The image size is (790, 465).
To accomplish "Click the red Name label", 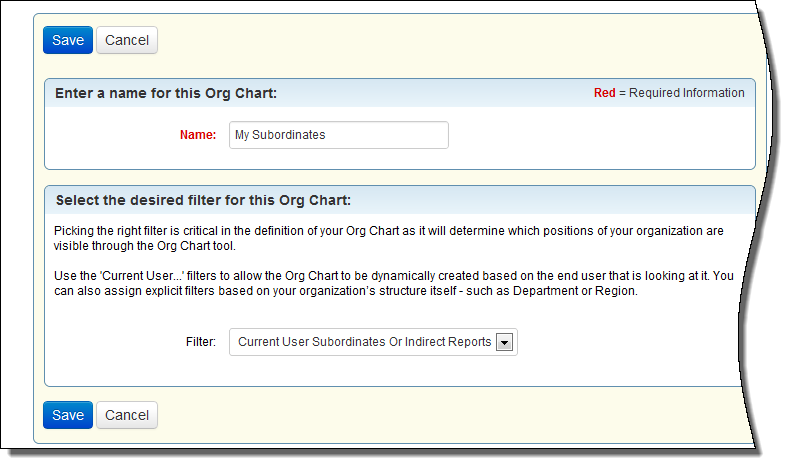I will 198,135.
